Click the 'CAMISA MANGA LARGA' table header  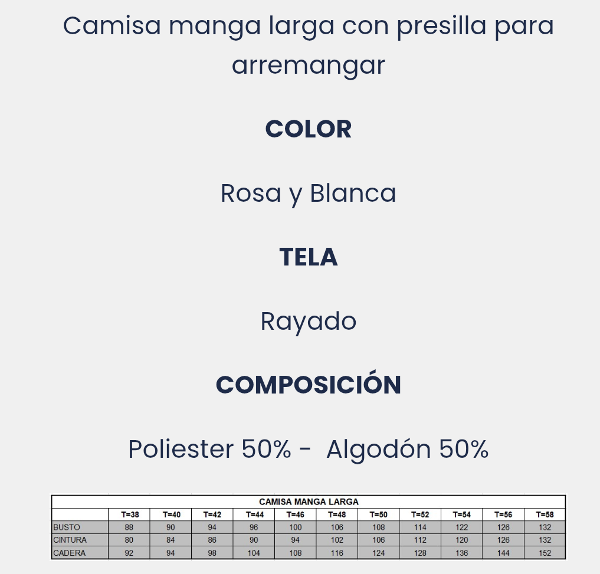pyautogui.click(x=309, y=502)
